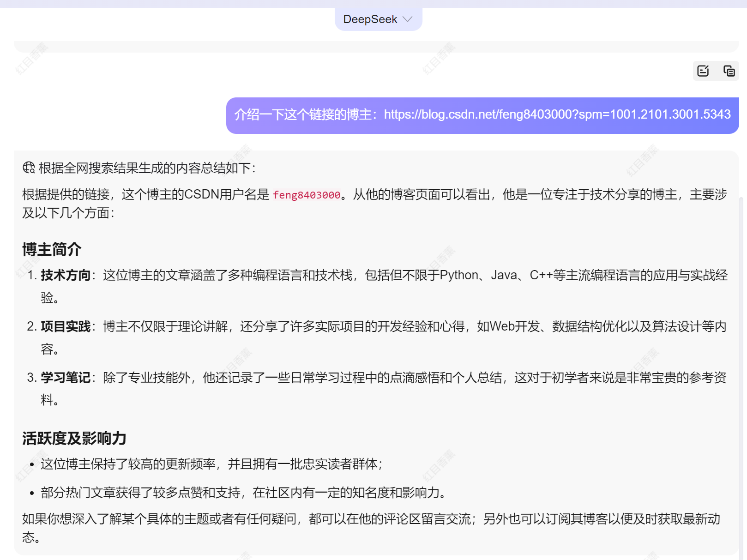Click the 项目实践 list item label
The width and height of the screenshot is (747, 560).
tap(66, 326)
